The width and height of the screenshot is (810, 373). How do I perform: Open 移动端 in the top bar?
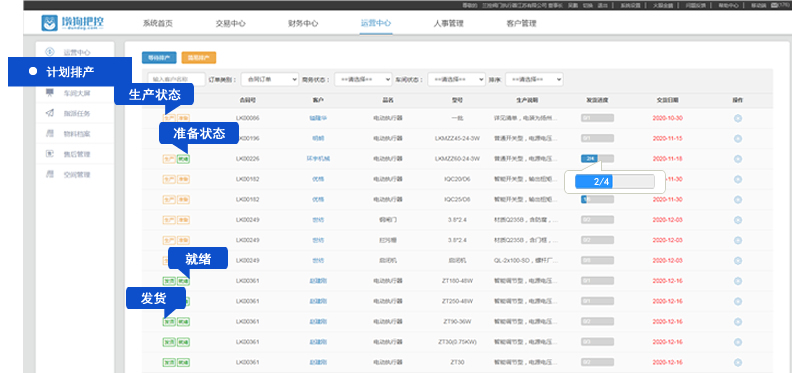click(758, 5)
